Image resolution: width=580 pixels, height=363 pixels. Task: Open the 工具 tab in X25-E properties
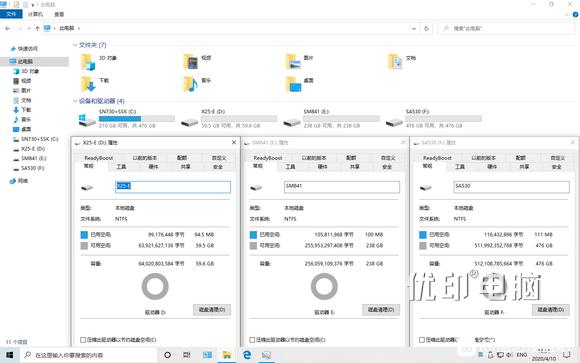click(121, 167)
